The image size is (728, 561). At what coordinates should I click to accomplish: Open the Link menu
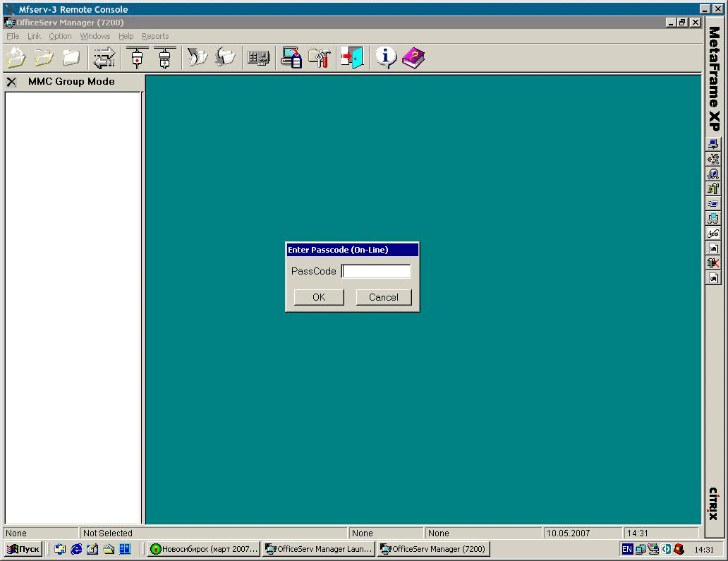pos(34,36)
